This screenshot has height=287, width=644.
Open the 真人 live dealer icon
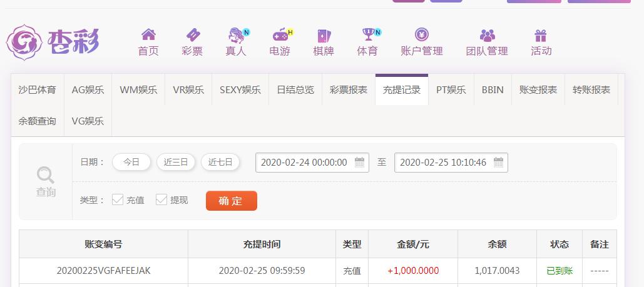click(x=236, y=34)
